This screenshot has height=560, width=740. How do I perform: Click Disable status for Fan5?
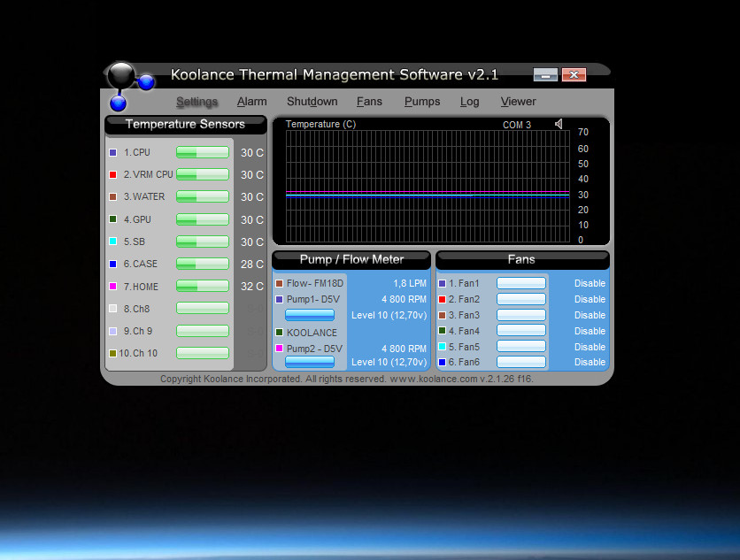point(590,347)
